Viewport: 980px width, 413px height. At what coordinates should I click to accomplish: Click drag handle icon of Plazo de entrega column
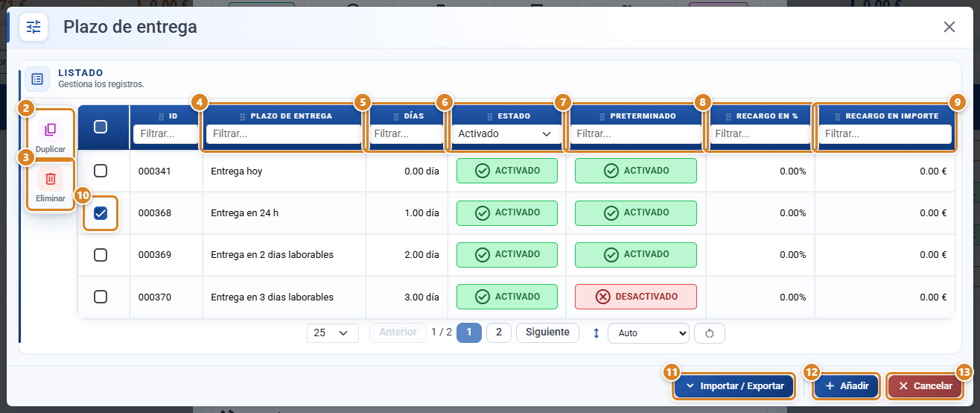pos(242,117)
